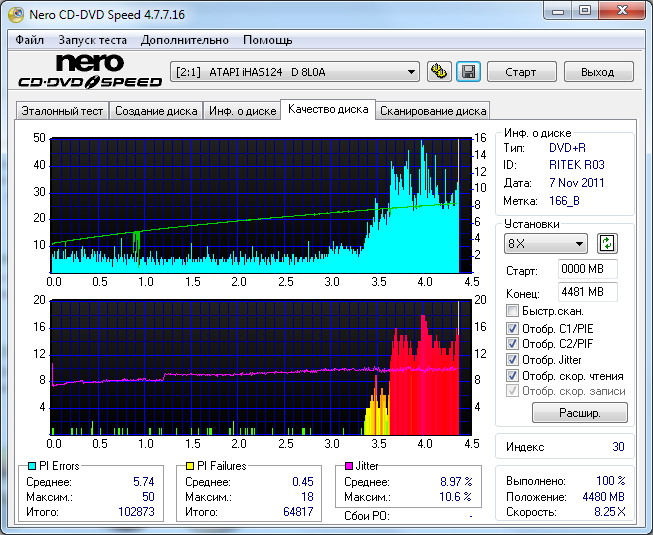Viewport: 653px width, 535px height.
Task: Click the yellow PI Failures legend swatch
Action: (x=190, y=466)
